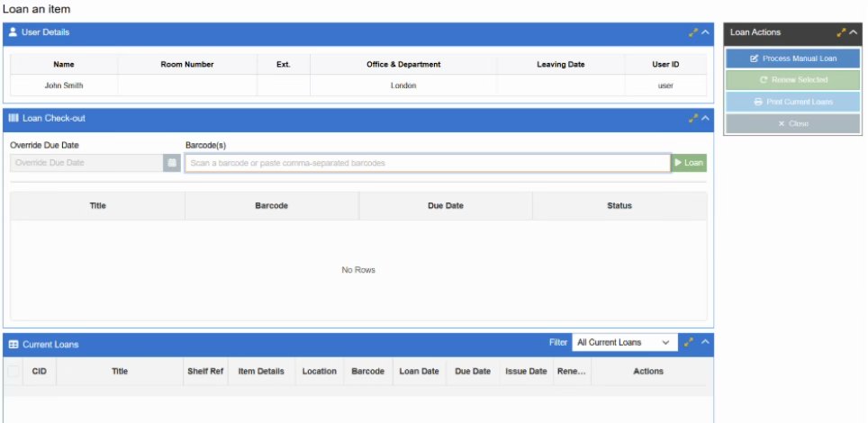Click the Print Current Loans button
This screenshot has height=423, width=868.
(x=792, y=102)
